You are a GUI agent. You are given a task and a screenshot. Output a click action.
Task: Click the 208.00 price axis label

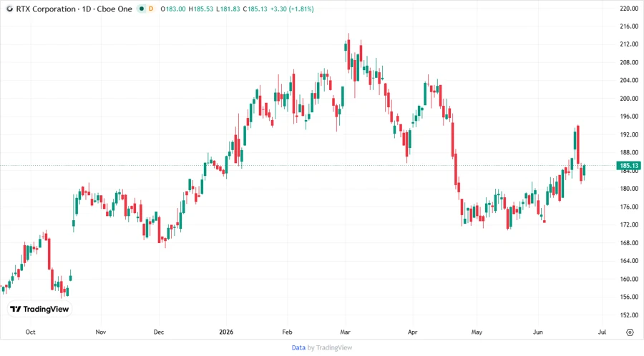pyautogui.click(x=629, y=62)
